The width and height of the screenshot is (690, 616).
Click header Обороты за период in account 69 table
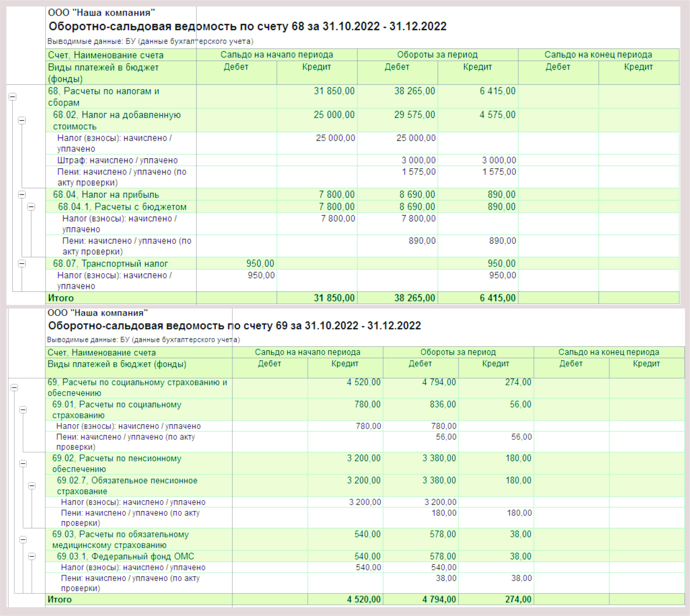pos(458,352)
